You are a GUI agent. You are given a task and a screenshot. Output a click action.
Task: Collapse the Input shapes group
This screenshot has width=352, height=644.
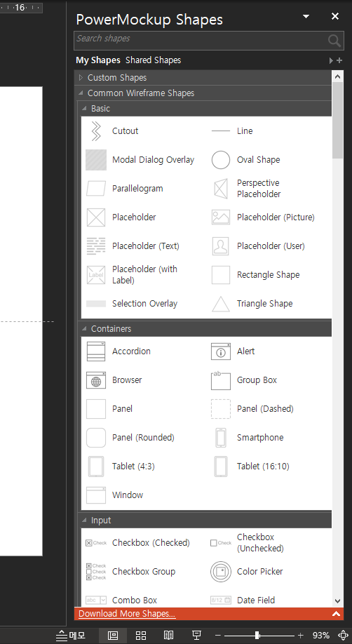pos(84,520)
